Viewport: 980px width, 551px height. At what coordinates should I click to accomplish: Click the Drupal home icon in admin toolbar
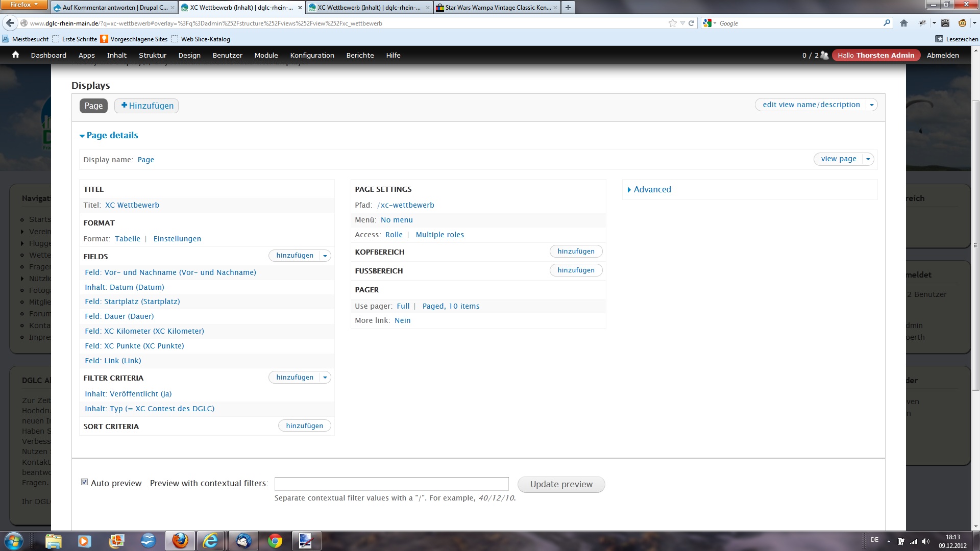point(15,55)
